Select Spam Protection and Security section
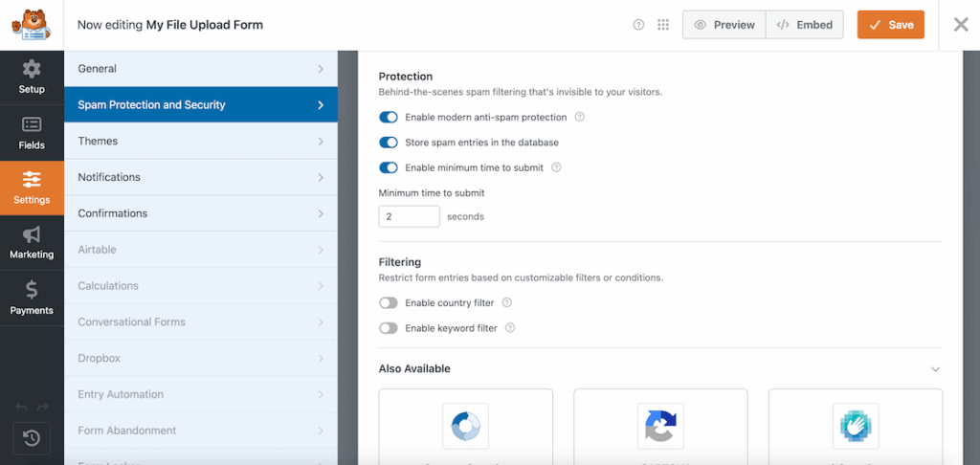 (201, 105)
